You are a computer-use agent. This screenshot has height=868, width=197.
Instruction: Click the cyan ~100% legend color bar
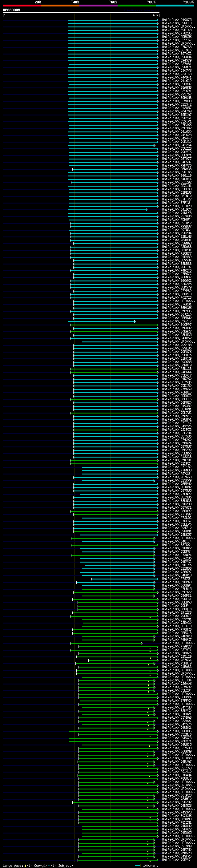(175, 6)
